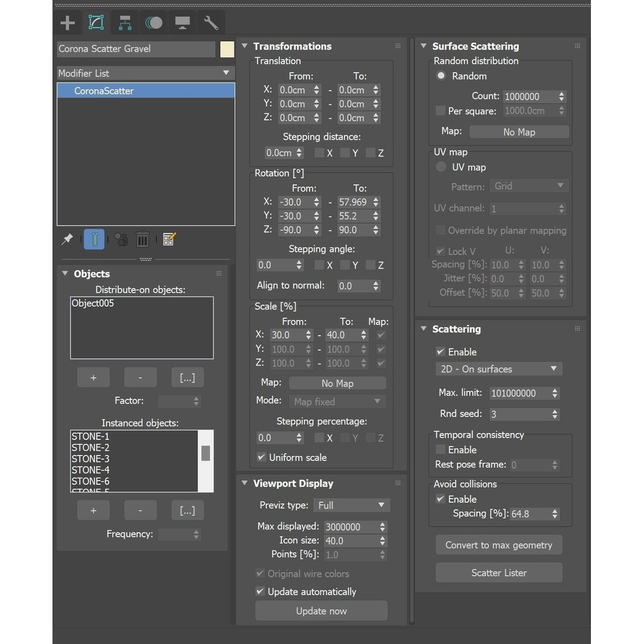The image size is (644, 644).
Task: Click the object name field Corona Scatter Gravel
Action: (136, 49)
